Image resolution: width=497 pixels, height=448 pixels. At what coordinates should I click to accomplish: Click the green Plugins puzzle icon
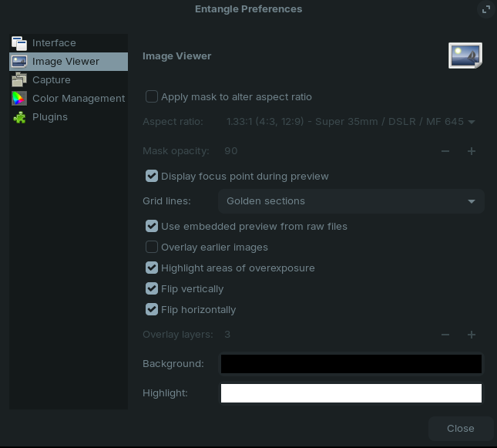[x=19, y=117]
